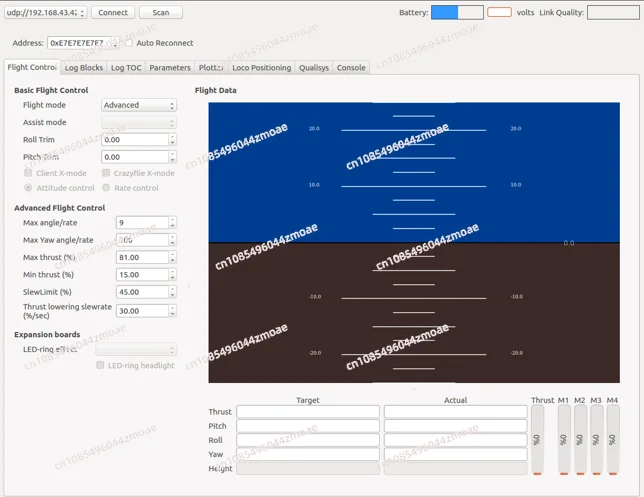Image resolution: width=644 pixels, height=497 pixels.
Task: Toggle the Client X-mode checkbox
Action: 28,173
